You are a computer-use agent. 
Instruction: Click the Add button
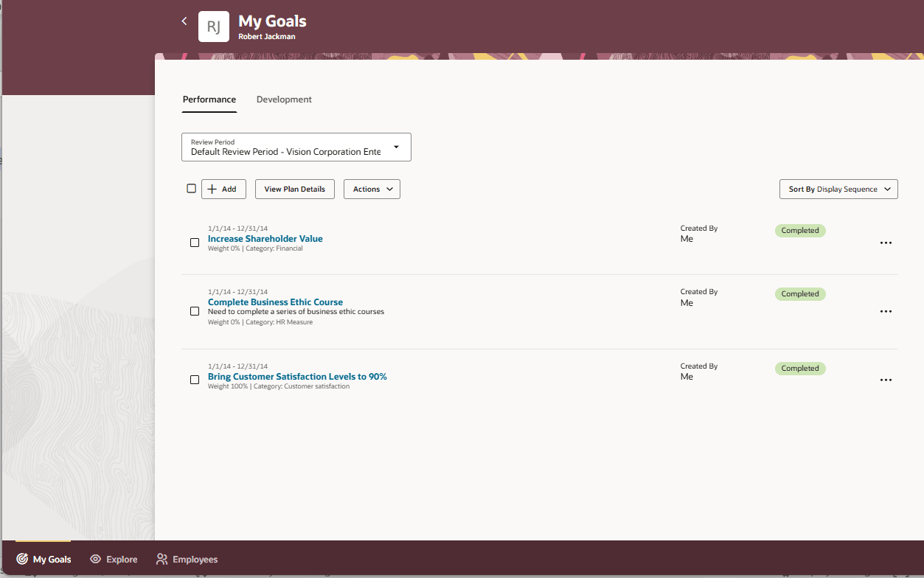coord(223,189)
